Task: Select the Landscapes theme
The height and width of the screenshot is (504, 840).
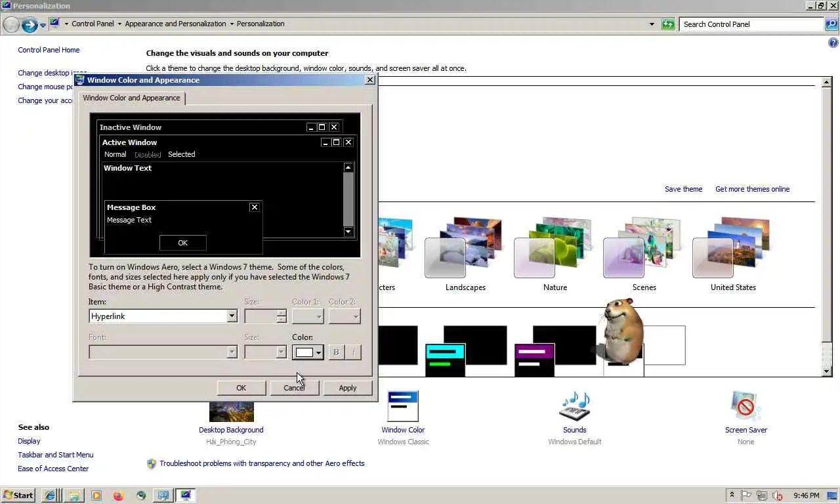Action: pyautogui.click(x=465, y=254)
